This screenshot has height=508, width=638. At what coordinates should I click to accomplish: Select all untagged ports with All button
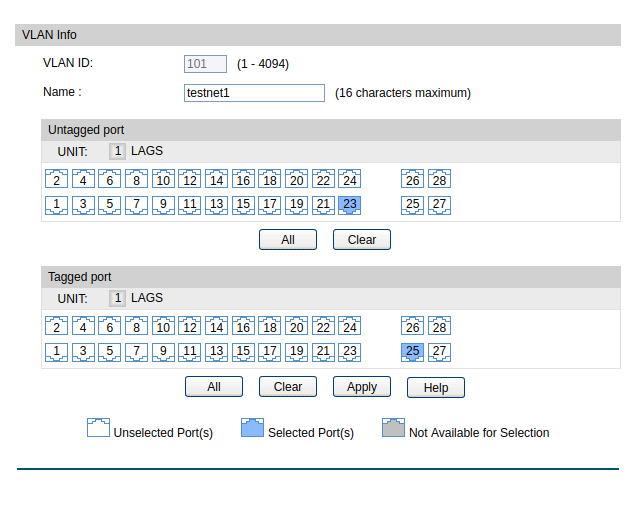coord(288,240)
